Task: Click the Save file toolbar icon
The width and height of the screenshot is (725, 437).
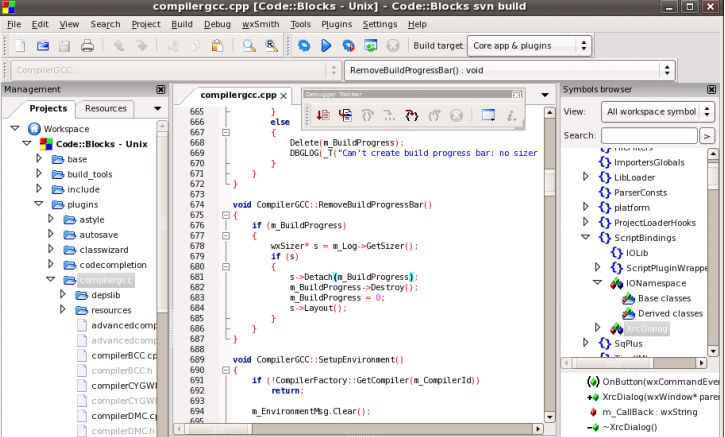Action: click(x=64, y=45)
